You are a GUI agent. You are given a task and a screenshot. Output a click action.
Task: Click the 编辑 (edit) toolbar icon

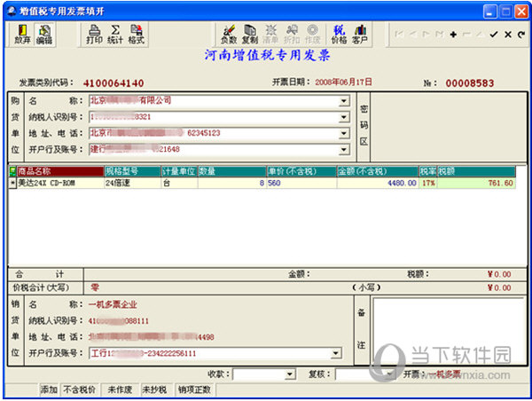pyautogui.click(x=43, y=35)
